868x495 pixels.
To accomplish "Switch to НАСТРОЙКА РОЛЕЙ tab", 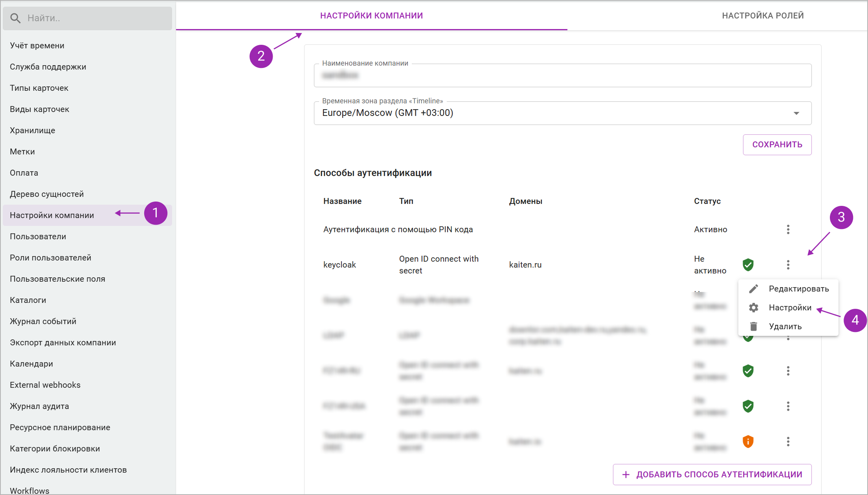I will point(763,16).
